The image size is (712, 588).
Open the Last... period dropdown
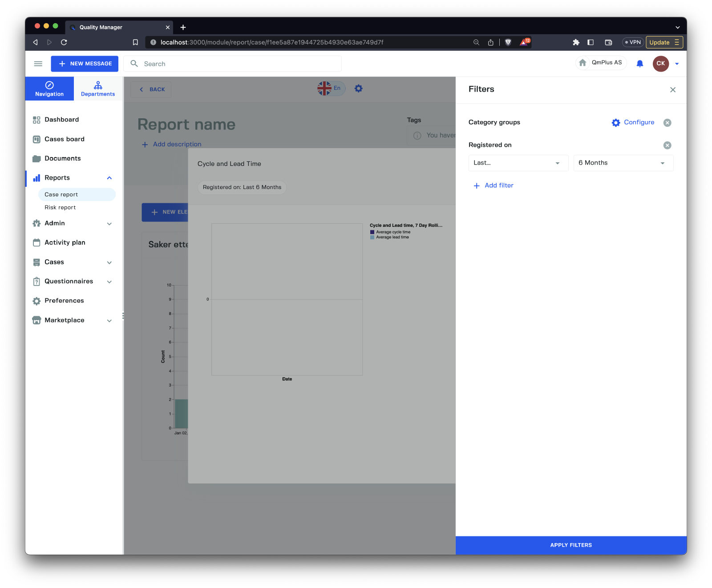tap(518, 163)
